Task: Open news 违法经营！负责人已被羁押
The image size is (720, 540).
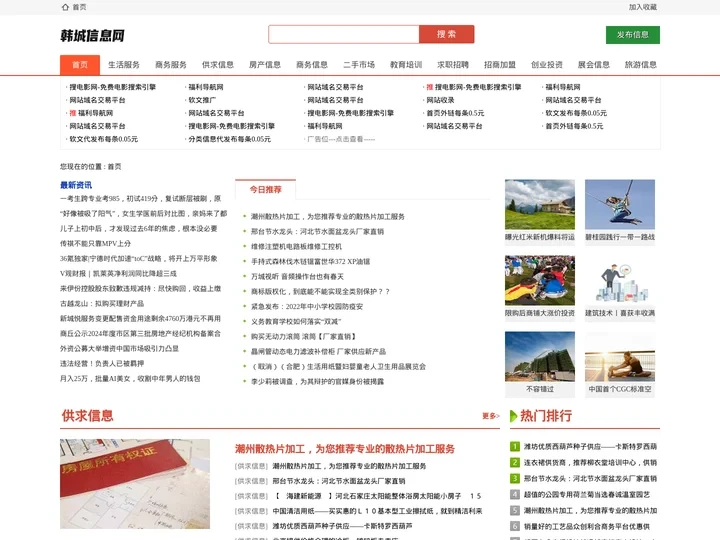Action: click(x=102, y=364)
